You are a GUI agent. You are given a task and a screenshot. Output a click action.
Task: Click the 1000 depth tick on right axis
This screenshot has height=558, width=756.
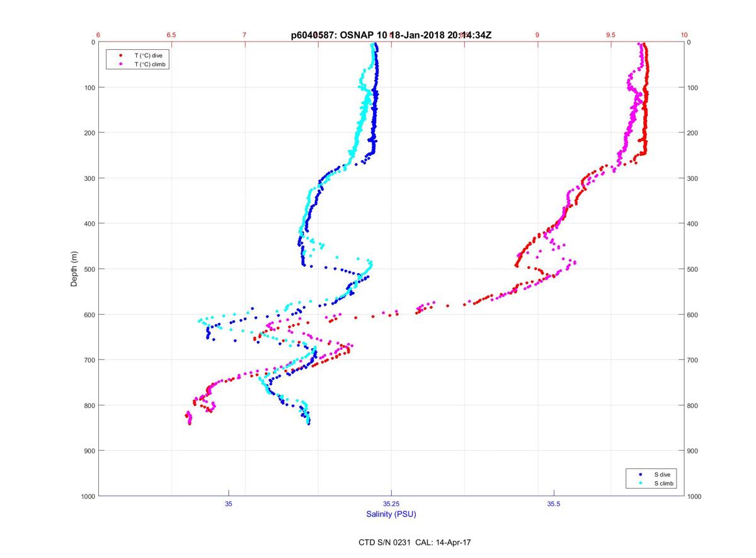click(694, 496)
